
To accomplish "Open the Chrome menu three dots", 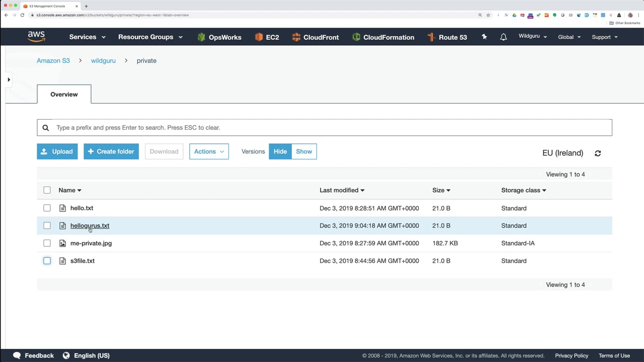I will tap(638, 15).
